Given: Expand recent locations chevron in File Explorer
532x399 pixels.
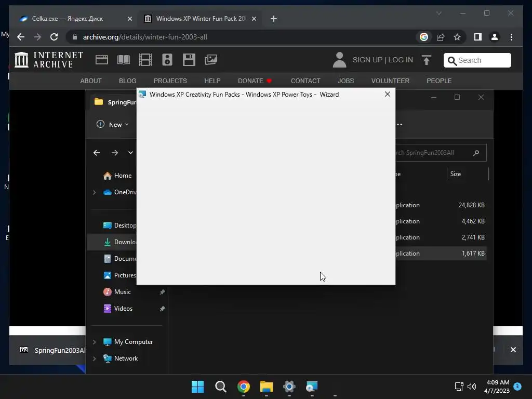Looking at the screenshot, I should point(130,153).
